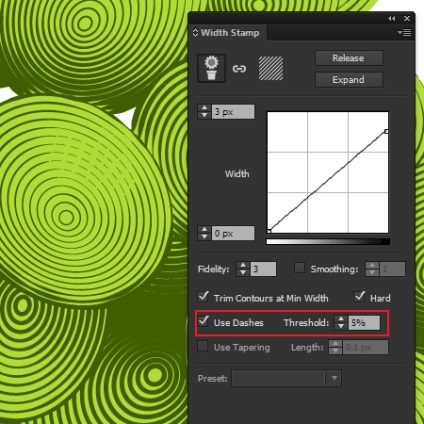Open the Width Stamp panel flyout menu
424x424 pixels.
[x=405, y=33]
